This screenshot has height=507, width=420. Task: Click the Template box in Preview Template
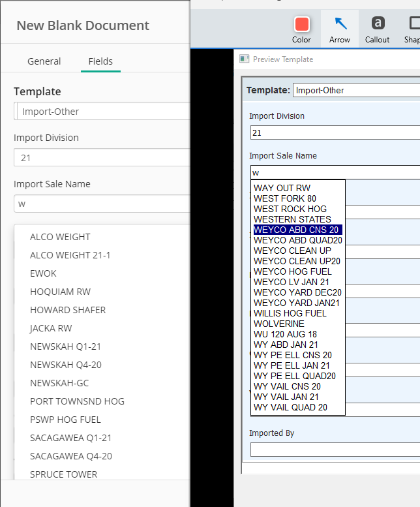(x=356, y=90)
